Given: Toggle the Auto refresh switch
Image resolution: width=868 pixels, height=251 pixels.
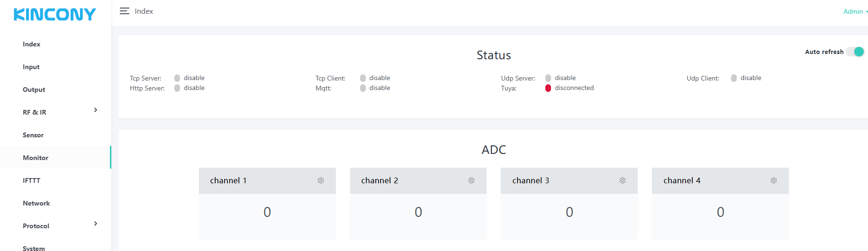Looking at the screenshot, I should click(856, 52).
